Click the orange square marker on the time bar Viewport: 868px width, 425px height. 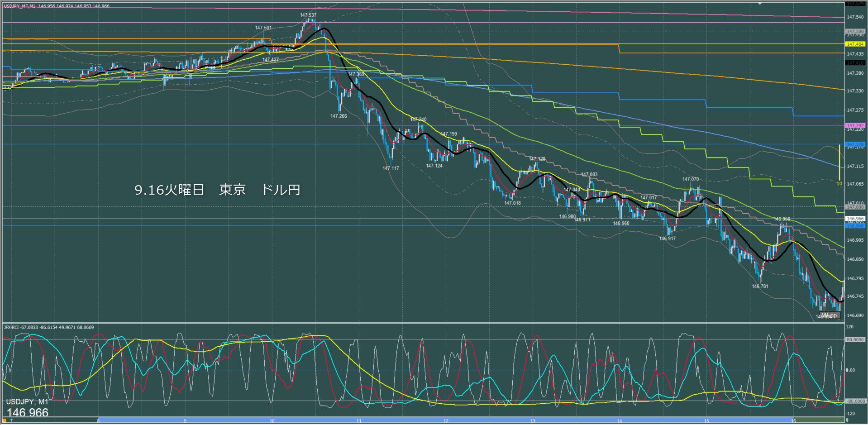click(5, 421)
